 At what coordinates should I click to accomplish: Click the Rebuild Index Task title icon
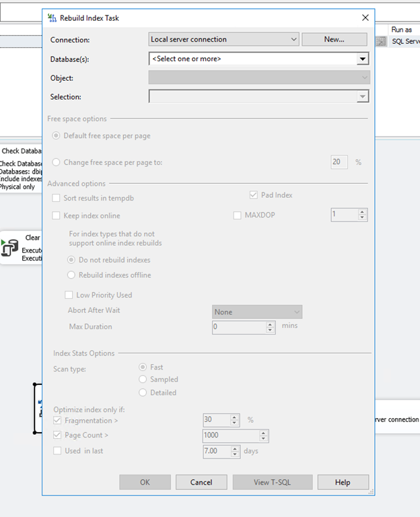52,18
